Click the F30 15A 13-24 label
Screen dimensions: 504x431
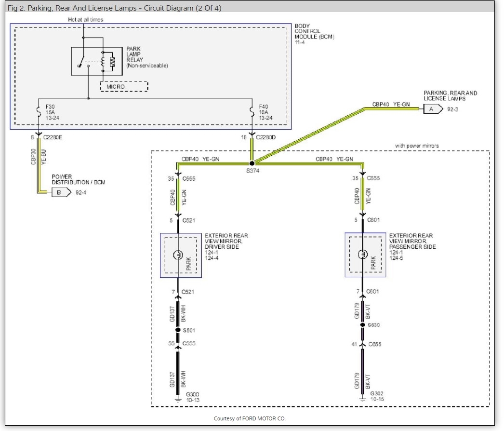[x=52, y=112]
